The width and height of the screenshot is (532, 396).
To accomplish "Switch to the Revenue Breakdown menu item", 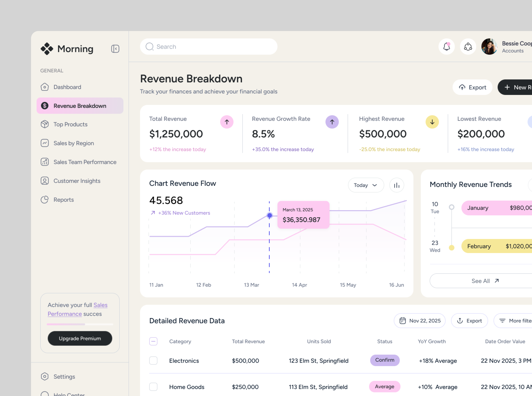I will point(80,106).
